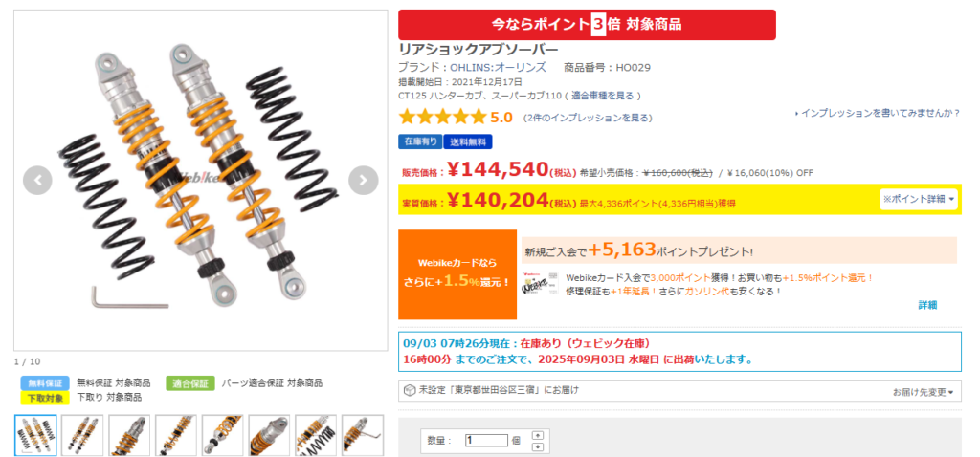Screen dimensions: 980x457
Task: Click the 適合保証 fitment guarantee badge
Action: point(190,382)
